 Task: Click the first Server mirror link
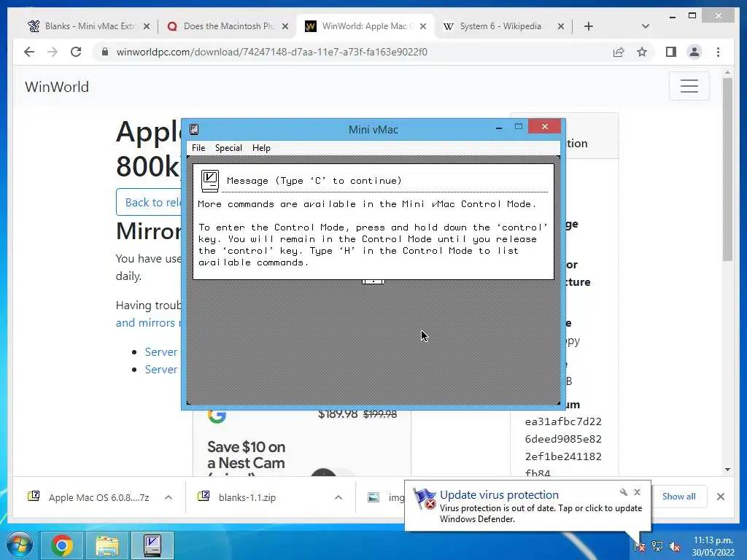point(161,352)
